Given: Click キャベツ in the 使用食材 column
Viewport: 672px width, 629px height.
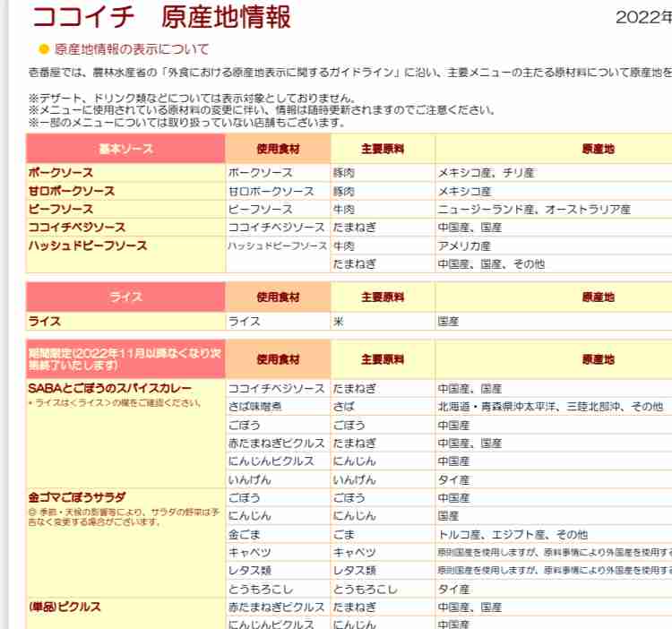Looking at the screenshot, I should (x=249, y=552).
